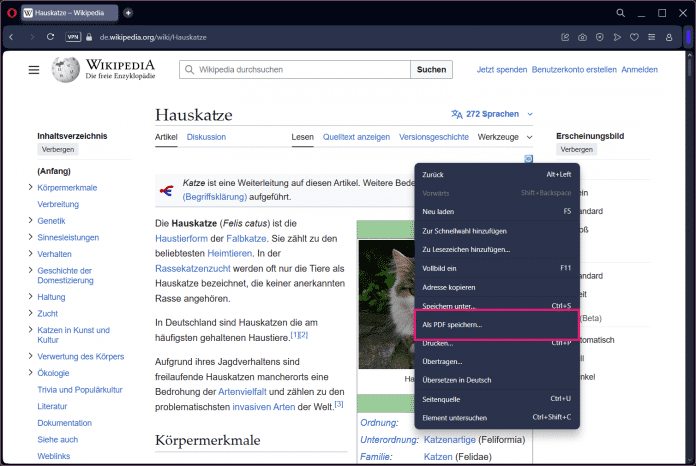Open the cat photo thumbnail

[x=386, y=304]
